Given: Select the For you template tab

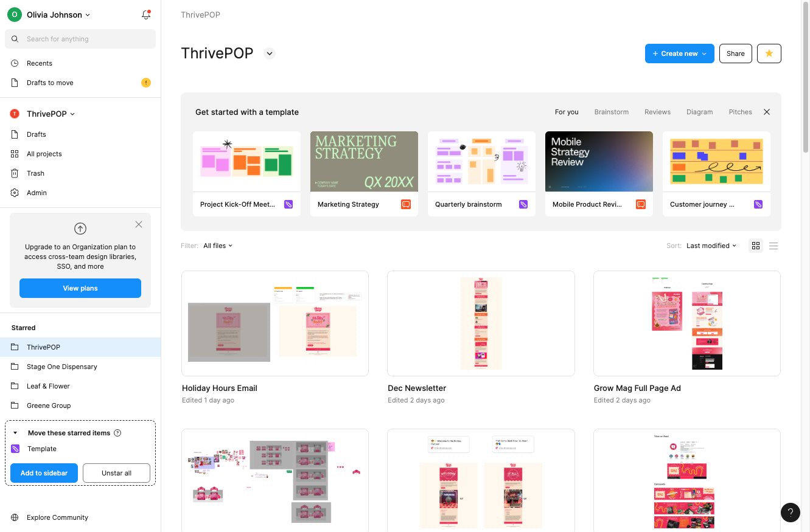Looking at the screenshot, I should 567,112.
